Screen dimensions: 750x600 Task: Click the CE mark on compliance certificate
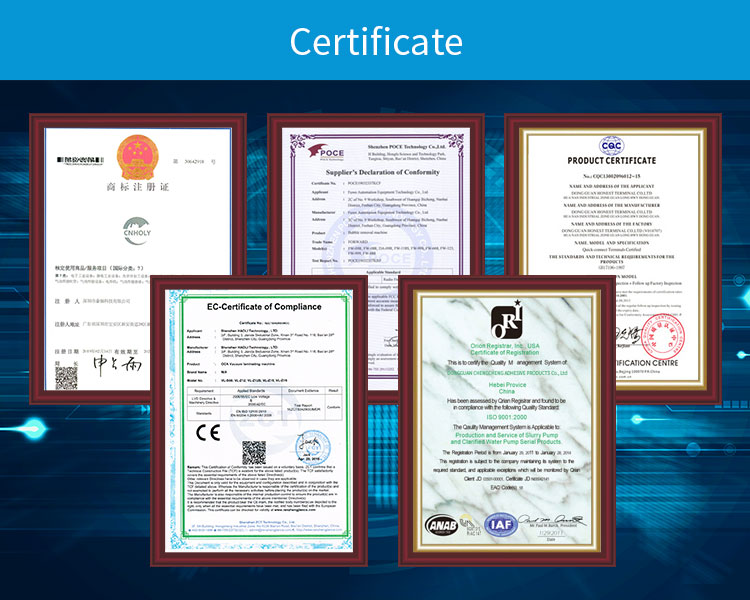pos(208,433)
